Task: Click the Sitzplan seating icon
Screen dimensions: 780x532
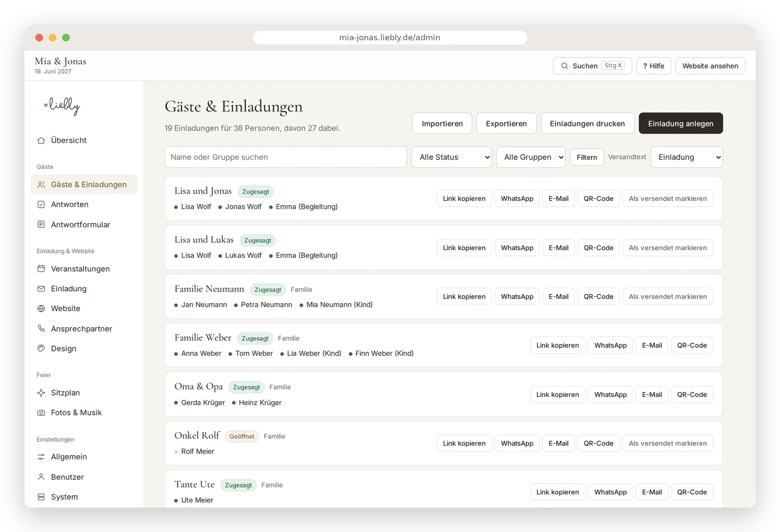Action: [41, 393]
